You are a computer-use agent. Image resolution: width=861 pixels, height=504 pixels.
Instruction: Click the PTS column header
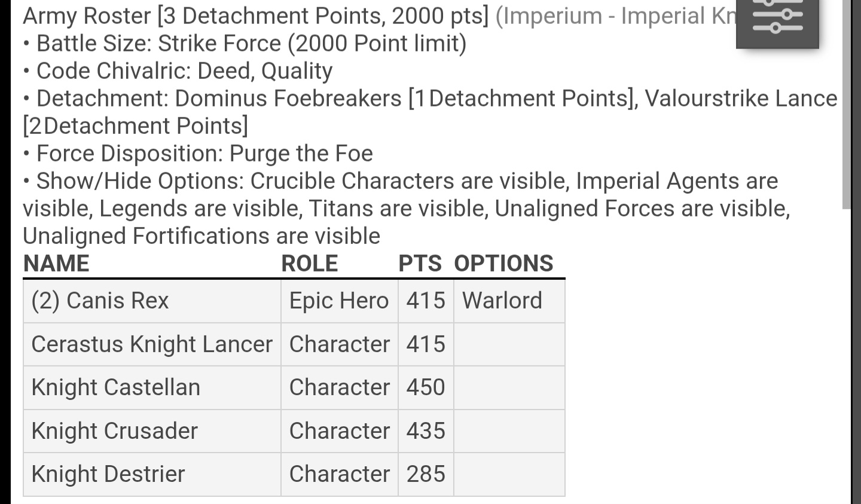click(x=420, y=264)
